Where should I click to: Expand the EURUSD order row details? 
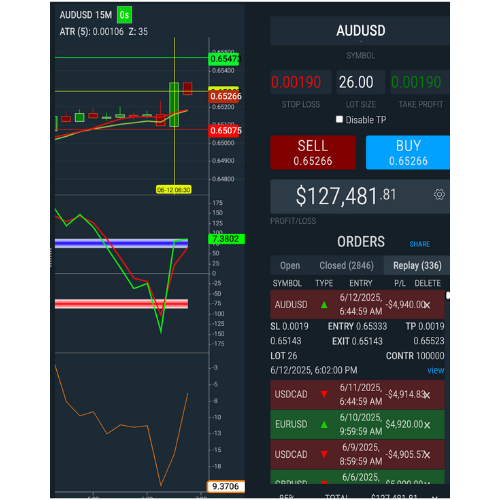click(x=357, y=424)
